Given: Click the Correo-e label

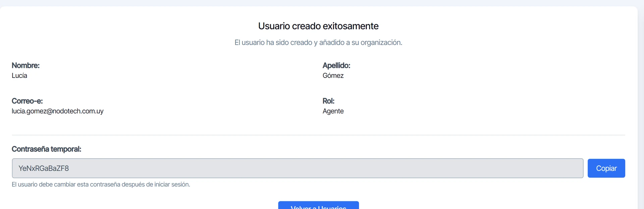Looking at the screenshot, I should point(27,101).
